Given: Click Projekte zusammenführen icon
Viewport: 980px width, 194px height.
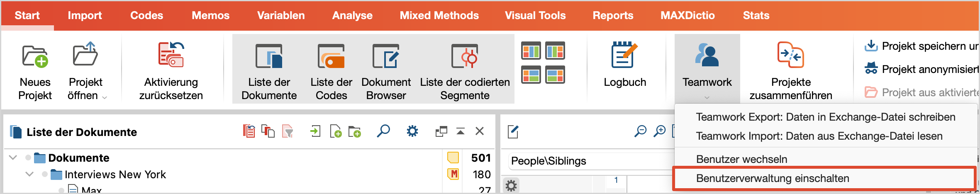Looking at the screenshot, I should coord(790,54).
